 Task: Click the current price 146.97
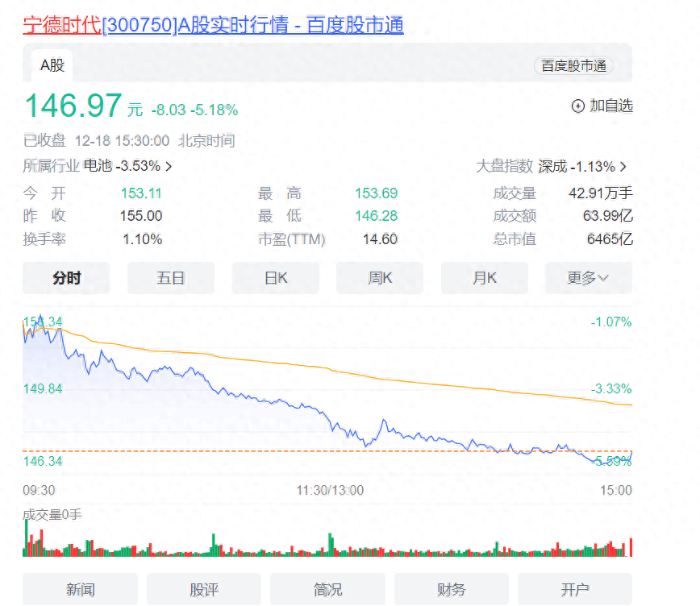point(73,106)
